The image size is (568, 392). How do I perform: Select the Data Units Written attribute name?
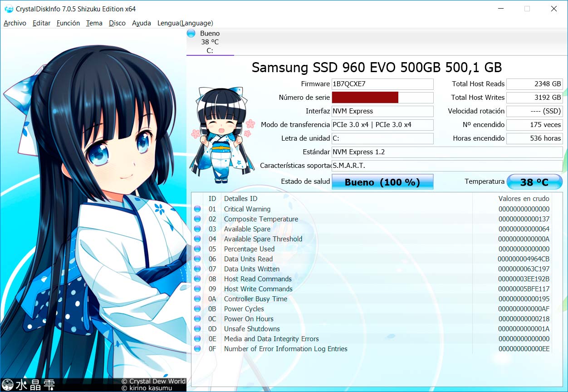tap(252, 269)
